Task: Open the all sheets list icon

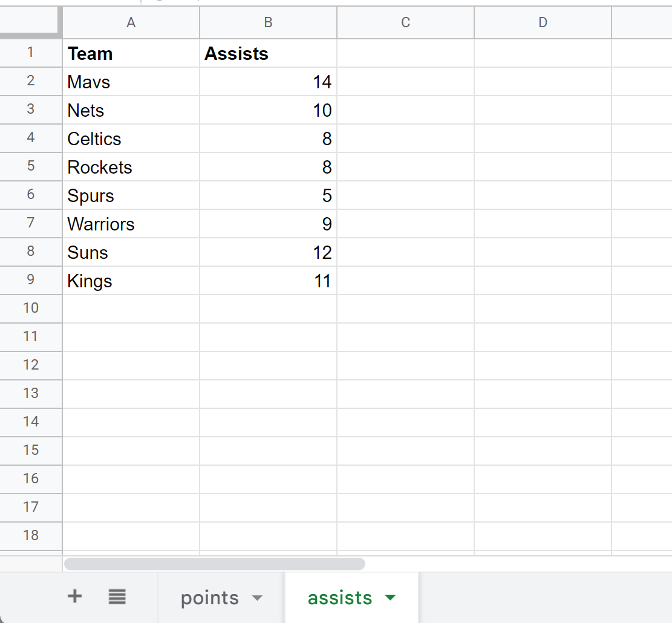Action: [x=117, y=596]
